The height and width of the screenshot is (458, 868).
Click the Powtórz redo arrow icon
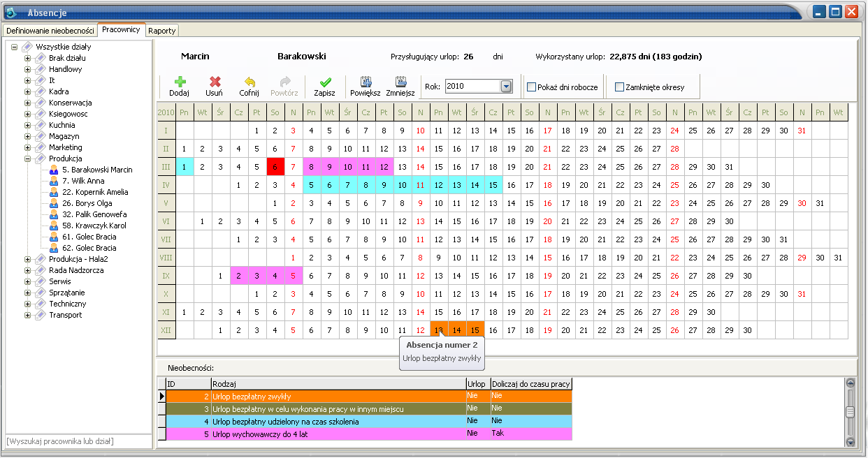[x=284, y=82]
